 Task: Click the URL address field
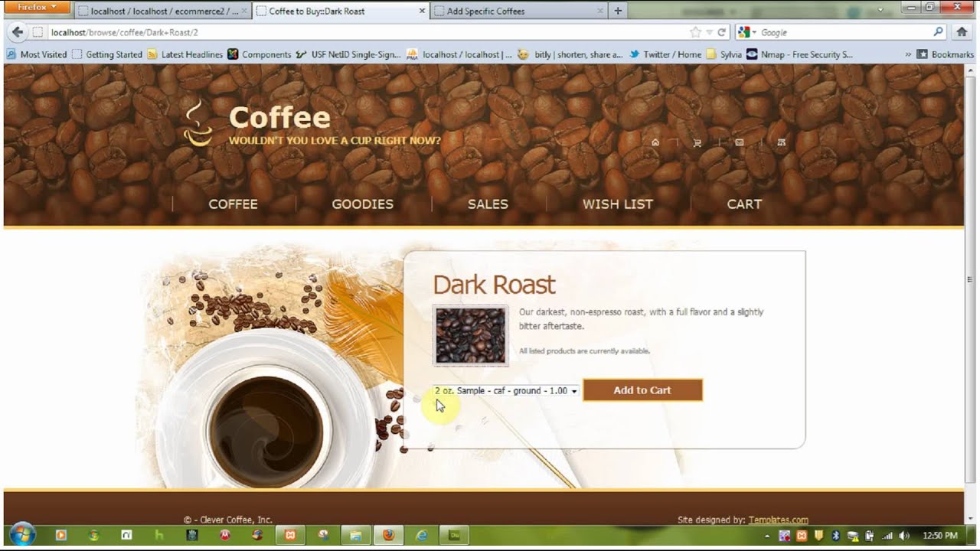click(x=367, y=32)
